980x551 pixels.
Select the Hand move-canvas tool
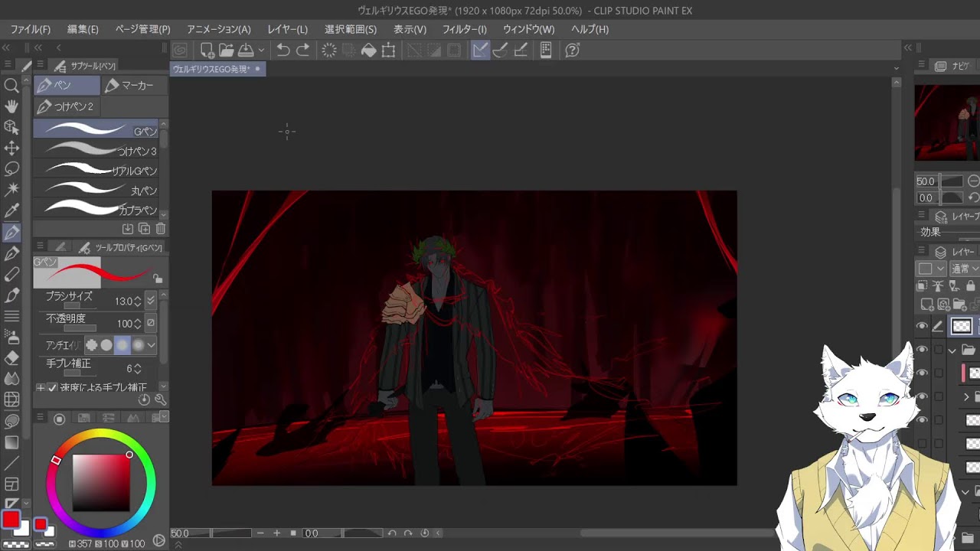(11, 106)
